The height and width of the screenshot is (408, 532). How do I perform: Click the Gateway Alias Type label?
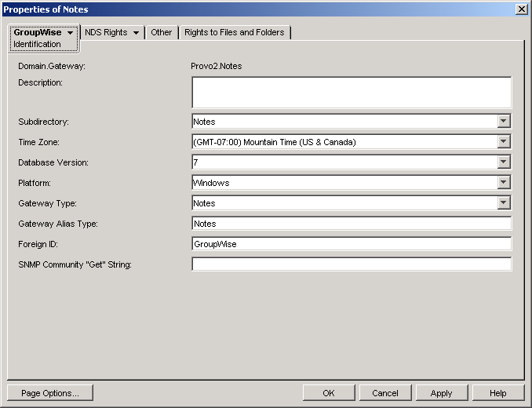[x=58, y=224]
